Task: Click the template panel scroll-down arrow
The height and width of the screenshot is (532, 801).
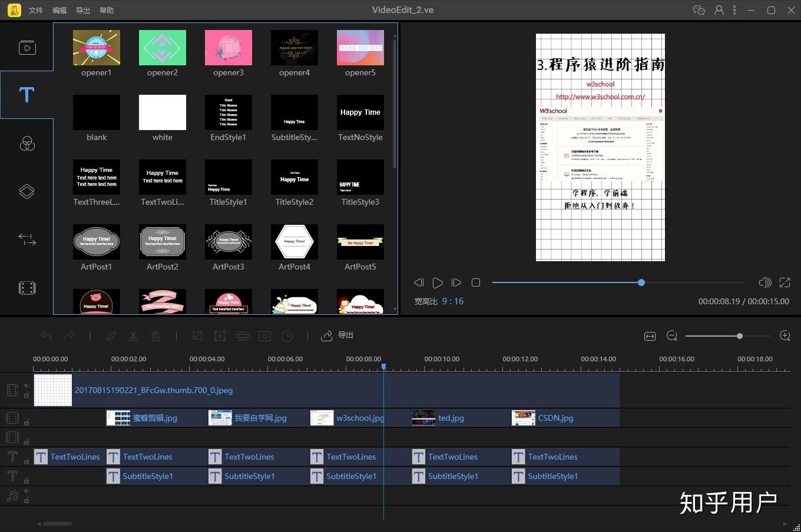Action: coord(395,309)
